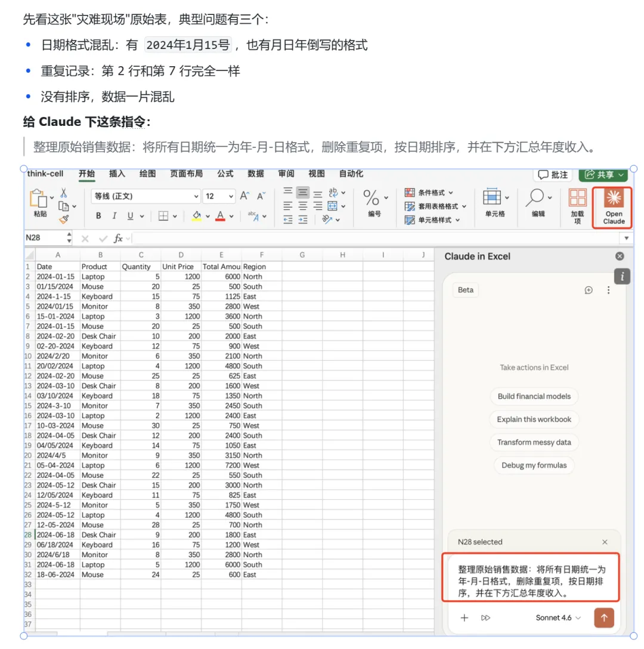
Task: Click the plus attach icon in chat
Action: tap(465, 617)
